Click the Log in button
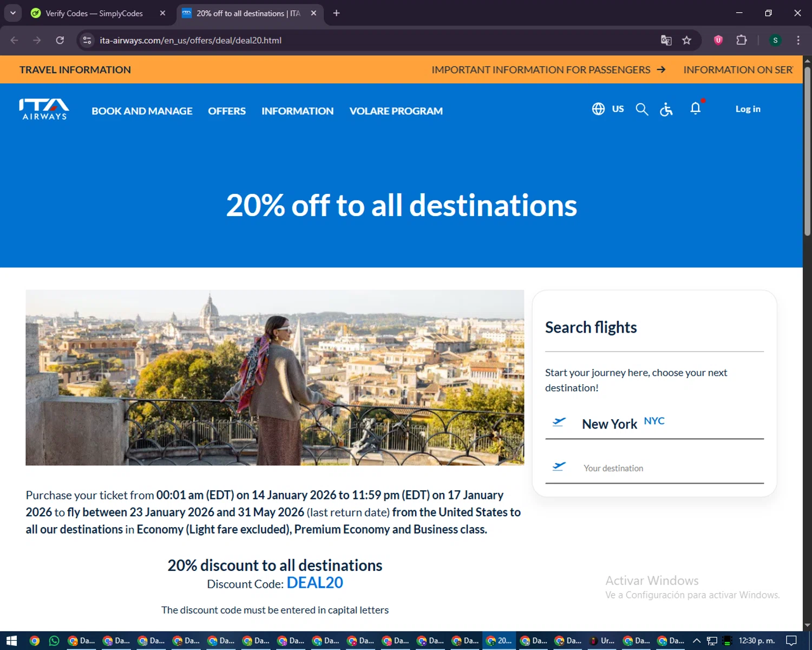 point(748,109)
